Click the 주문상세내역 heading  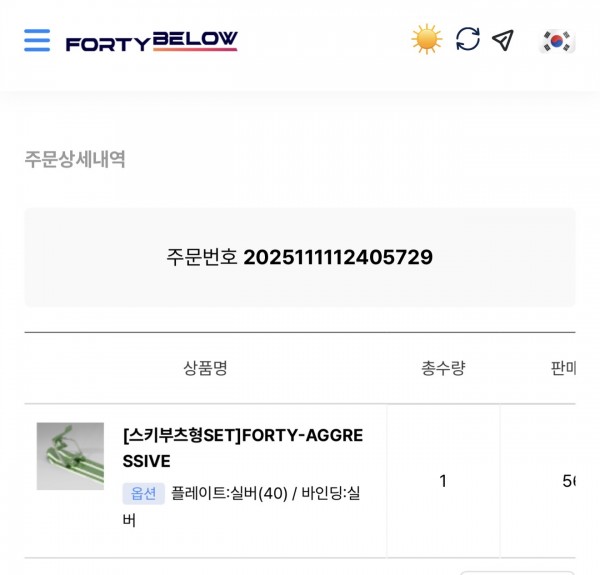tap(75, 159)
